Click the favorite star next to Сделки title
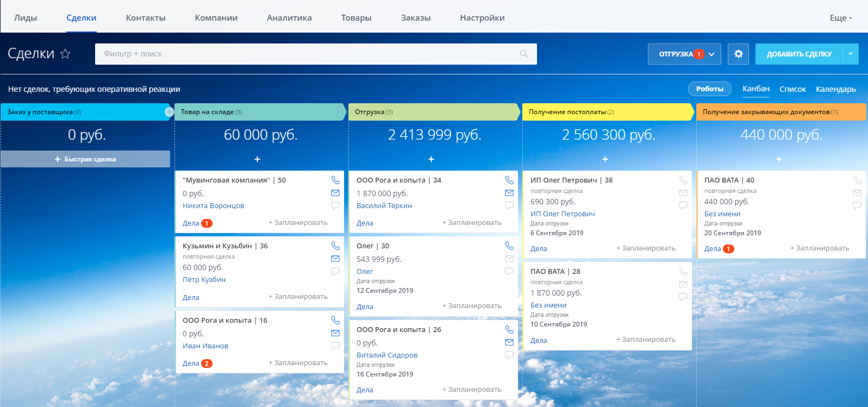This screenshot has width=868, height=407. tap(65, 54)
